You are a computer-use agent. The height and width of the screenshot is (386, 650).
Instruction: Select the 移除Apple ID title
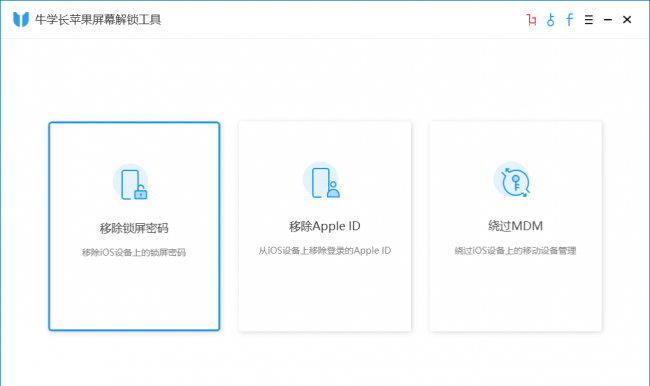(325, 226)
